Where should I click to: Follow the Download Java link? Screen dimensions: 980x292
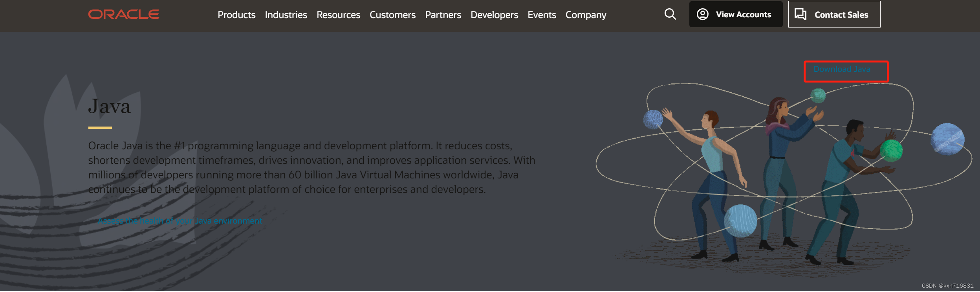[x=842, y=69]
